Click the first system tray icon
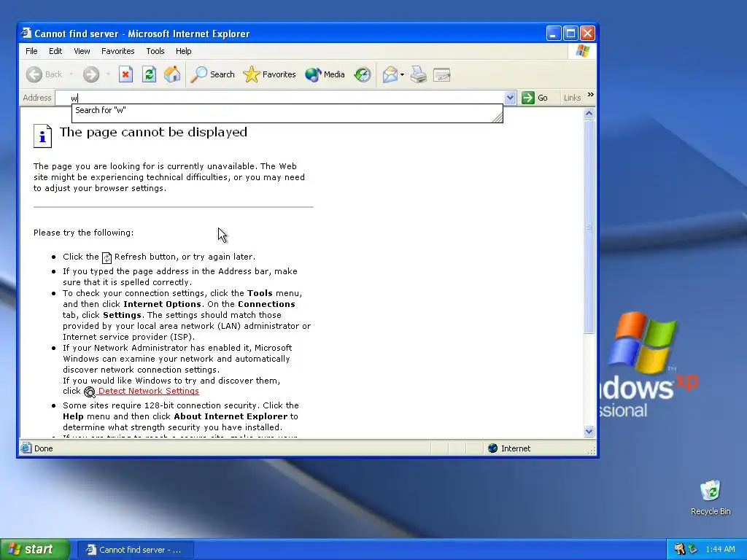Viewport: 747px width, 560px height. pyautogui.click(x=680, y=549)
